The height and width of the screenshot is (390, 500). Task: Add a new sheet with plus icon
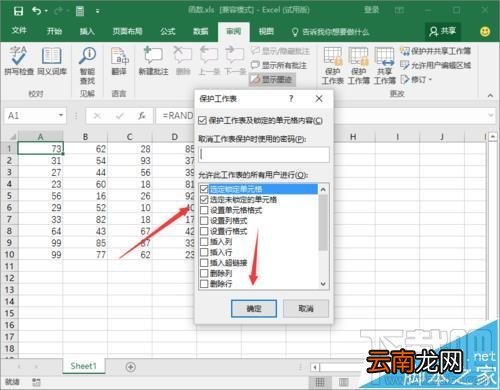click(x=131, y=367)
